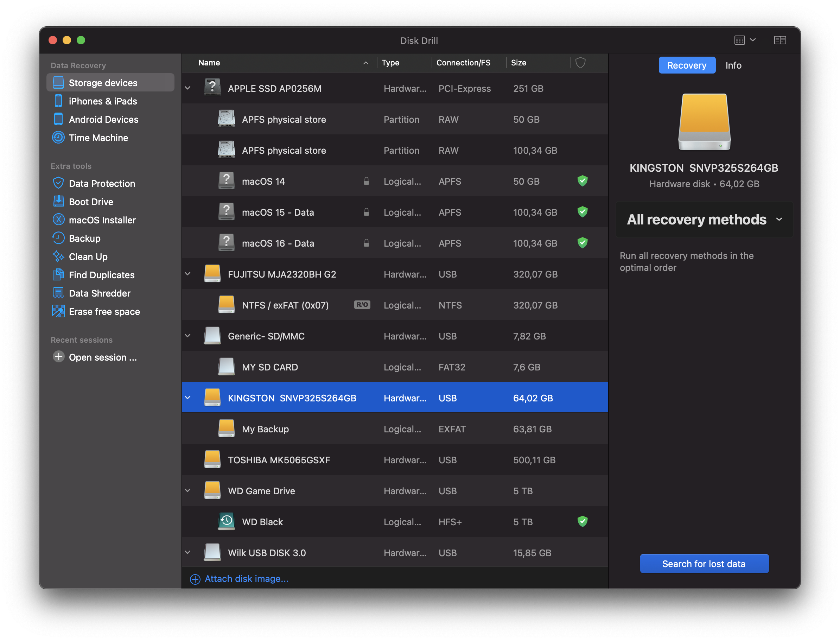Select Data Shredder tool
840x641 pixels.
tap(99, 293)
